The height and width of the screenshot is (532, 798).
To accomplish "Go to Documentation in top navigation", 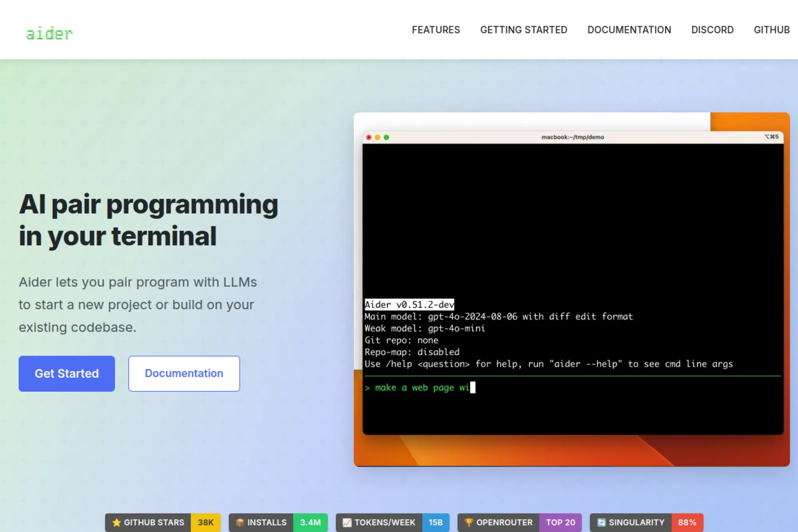I will coord(629,30).
